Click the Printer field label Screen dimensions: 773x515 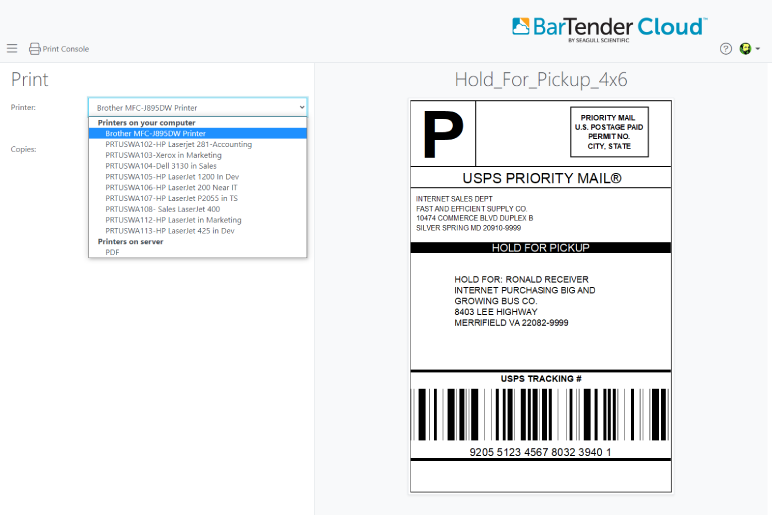(23, 107)
